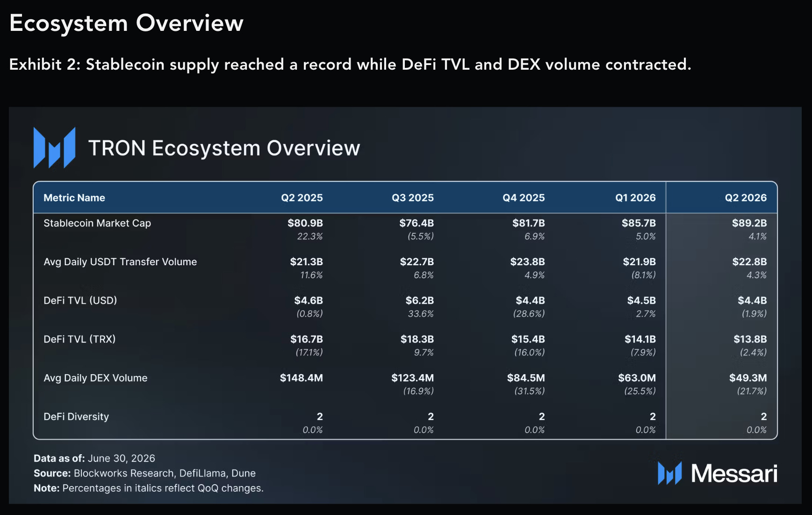Select the Q4 2025 column header
The width and height of the screenshot is (812, 515).
524,198
